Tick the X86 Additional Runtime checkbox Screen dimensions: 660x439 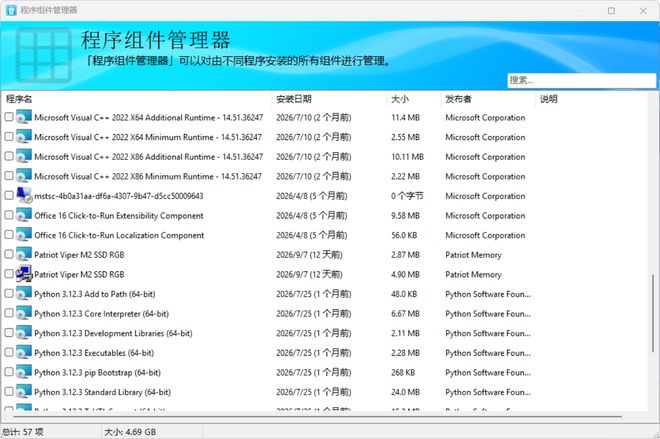click(x=9, y=156)
